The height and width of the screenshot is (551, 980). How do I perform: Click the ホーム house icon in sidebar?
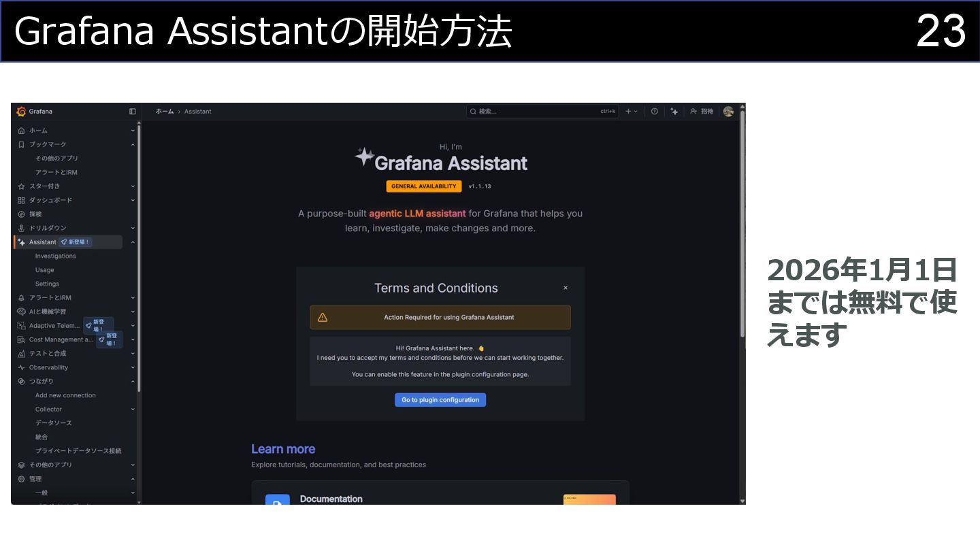click(x=21, y=131)
